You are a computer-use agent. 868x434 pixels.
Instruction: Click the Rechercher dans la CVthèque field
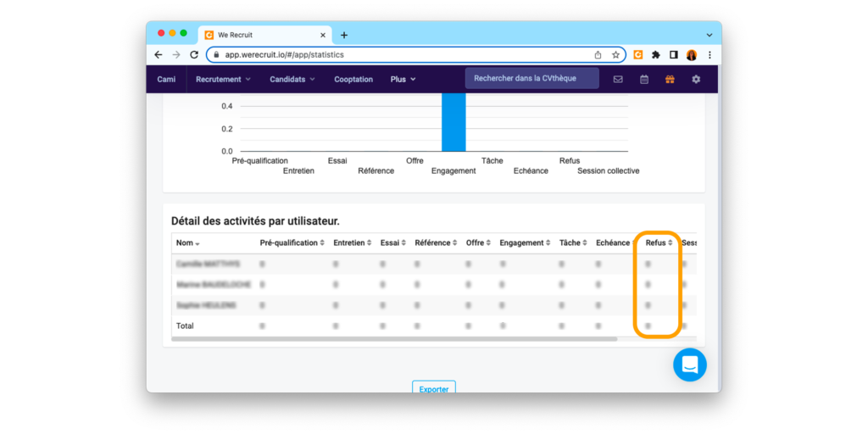(532, 78)
